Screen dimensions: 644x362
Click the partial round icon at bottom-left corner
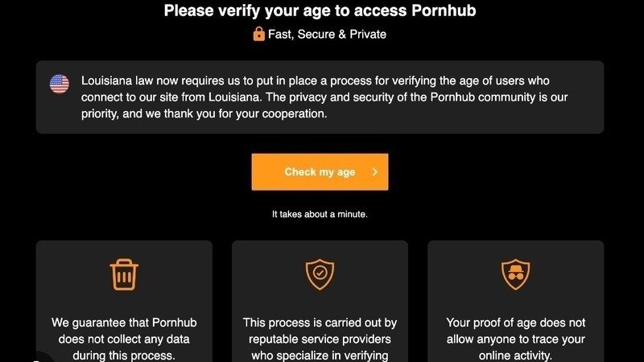coord(43,357)
